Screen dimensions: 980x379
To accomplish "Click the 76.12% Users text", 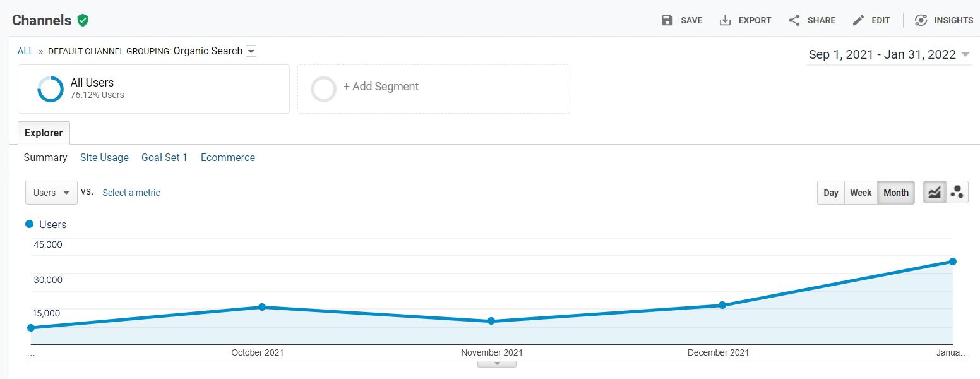I will tap(97, 95).
